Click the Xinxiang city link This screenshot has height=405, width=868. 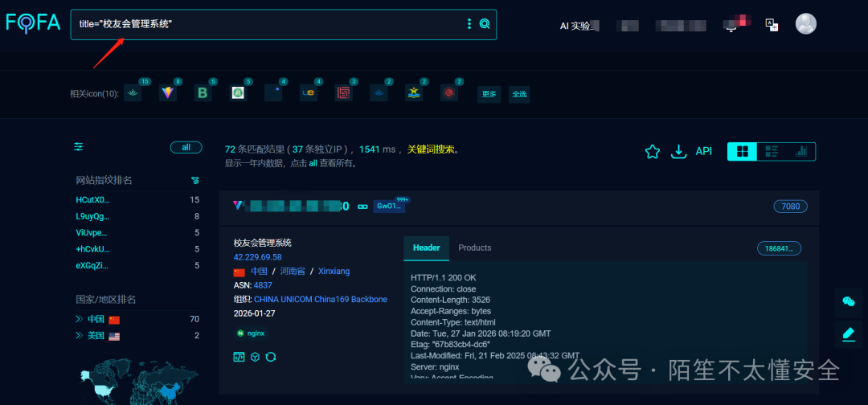[334, 271]
